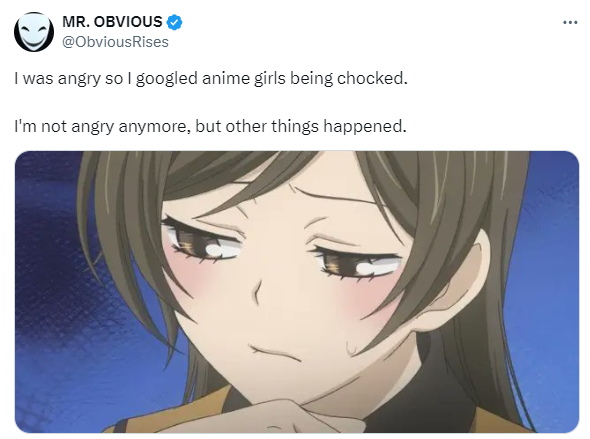Open the MR. OBVIOUS display name link
Screen dimensions: 590x439
click(112, 22)
